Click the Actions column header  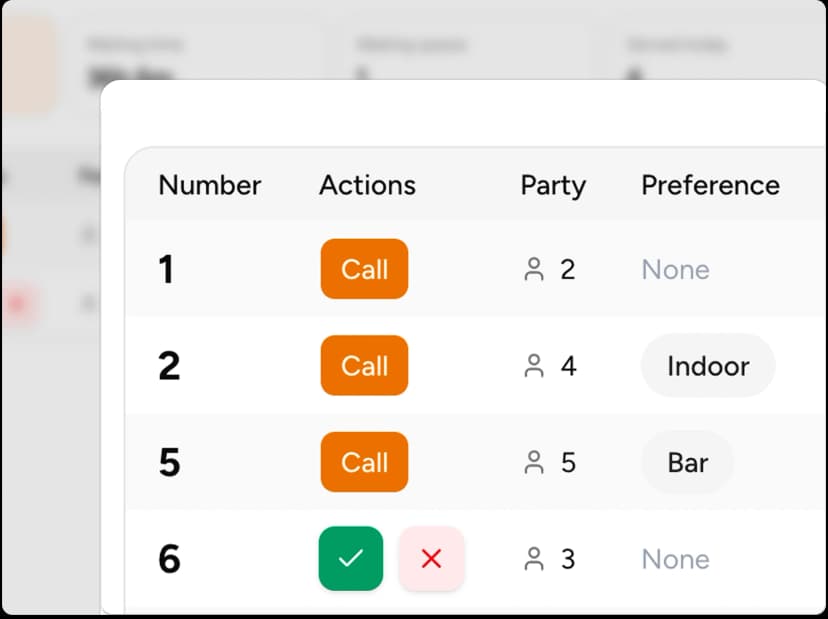point(367,185)
